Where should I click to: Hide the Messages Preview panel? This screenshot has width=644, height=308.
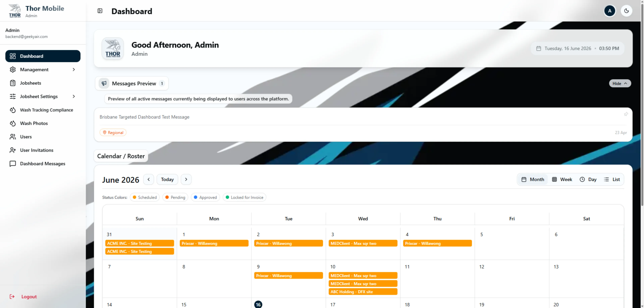pos(620,83)
